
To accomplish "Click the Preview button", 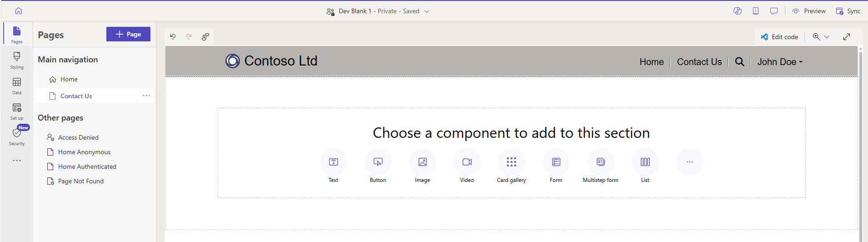I will tap(809, 11).
